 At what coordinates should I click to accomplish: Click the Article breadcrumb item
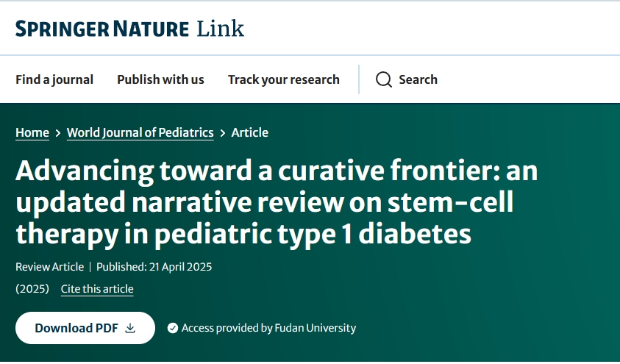point(250,132)
